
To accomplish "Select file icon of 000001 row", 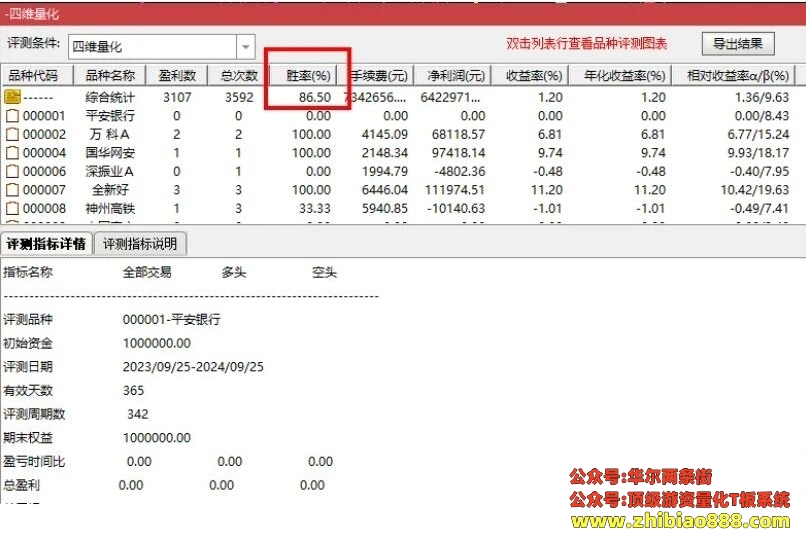I will tap(12, 116).
